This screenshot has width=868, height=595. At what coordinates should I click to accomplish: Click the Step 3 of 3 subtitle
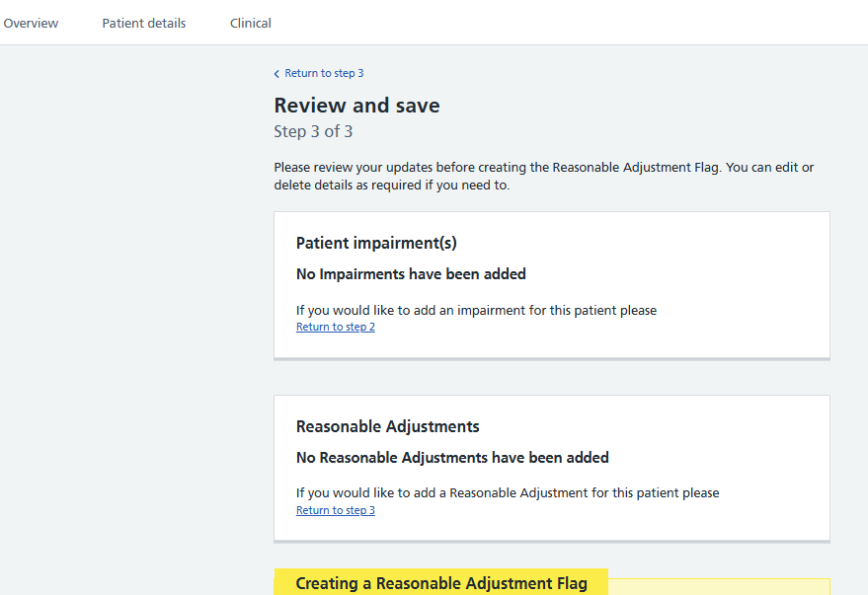tap(313, 131)
